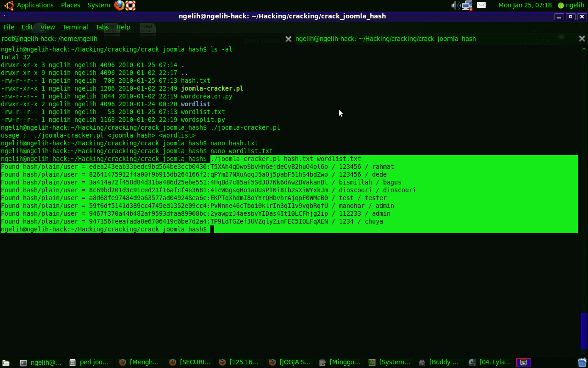
Task: Click the result line with 'manohar / admin'
Action: 198,206
